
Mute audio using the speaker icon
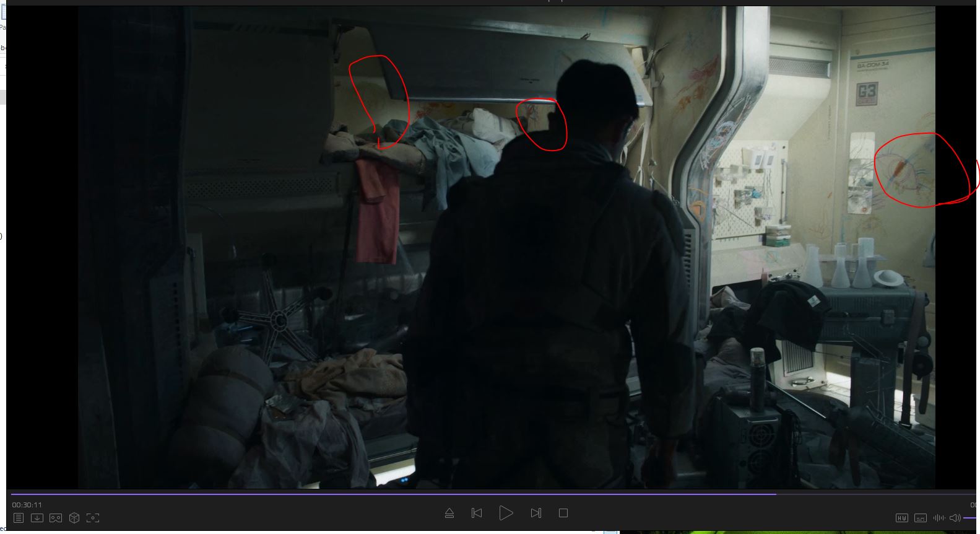click(955, 518)
